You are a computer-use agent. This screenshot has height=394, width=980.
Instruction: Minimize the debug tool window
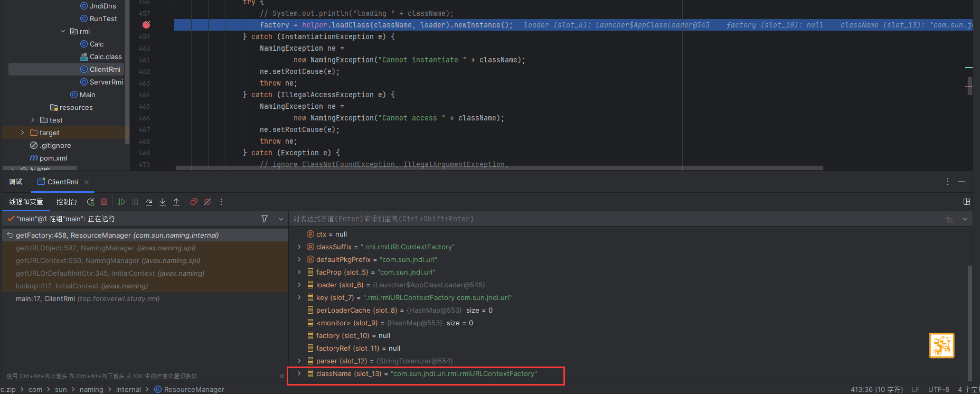[x=962, y=182]
